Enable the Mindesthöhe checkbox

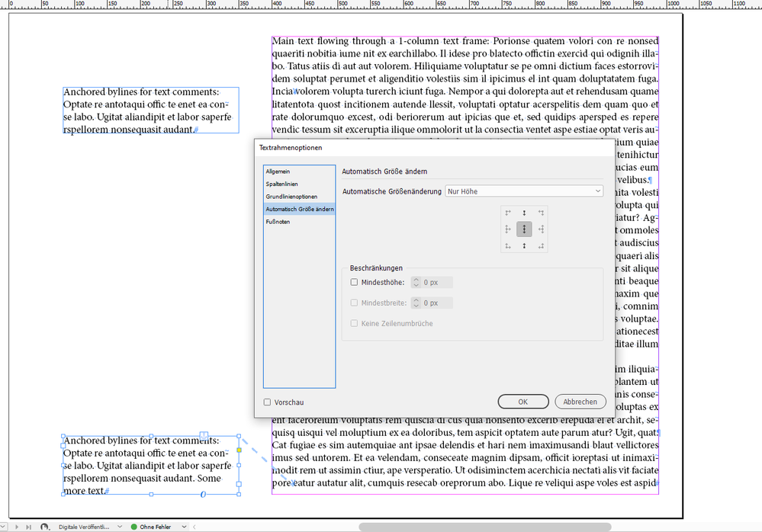click(x=354, y=282)
